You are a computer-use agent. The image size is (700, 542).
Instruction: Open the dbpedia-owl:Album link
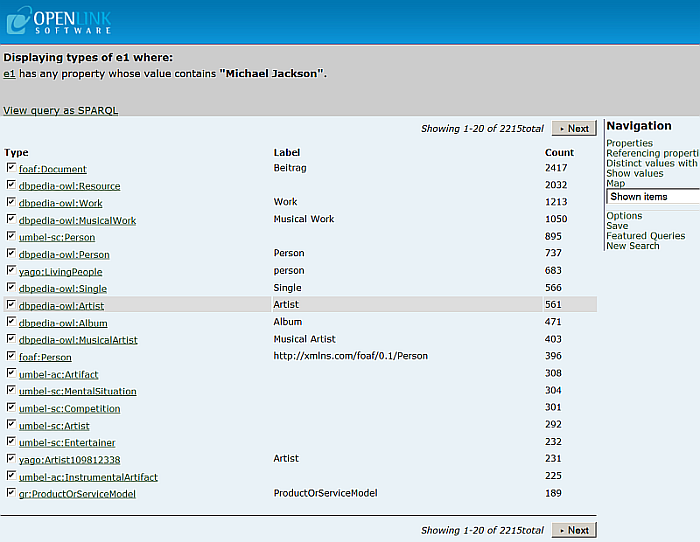pyautogui.click(x=63, y=323)
